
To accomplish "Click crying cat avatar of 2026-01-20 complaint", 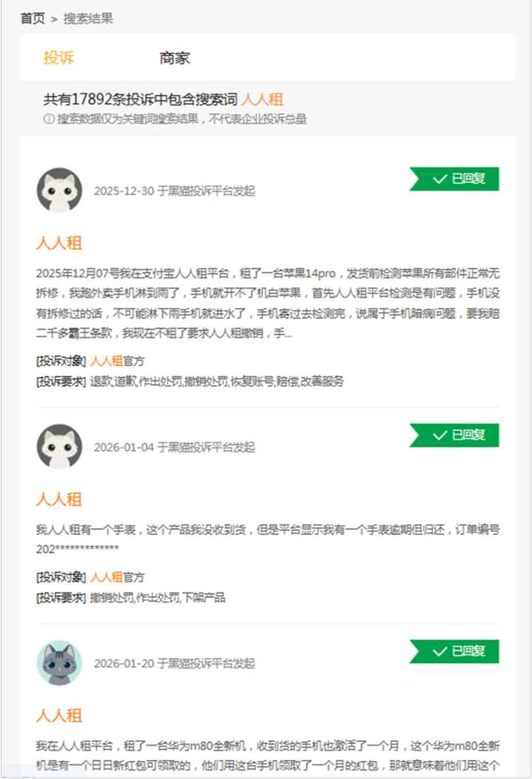I will (60, 663).
